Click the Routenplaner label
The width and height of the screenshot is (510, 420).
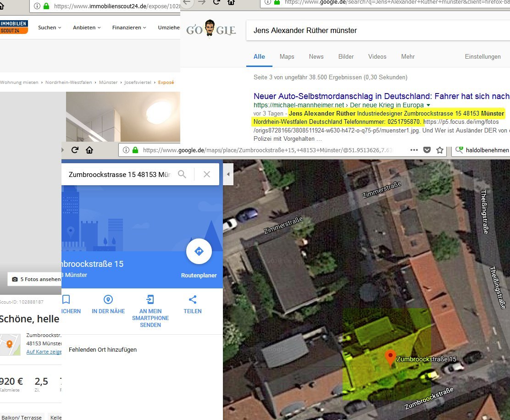click(x=199, y=276)
